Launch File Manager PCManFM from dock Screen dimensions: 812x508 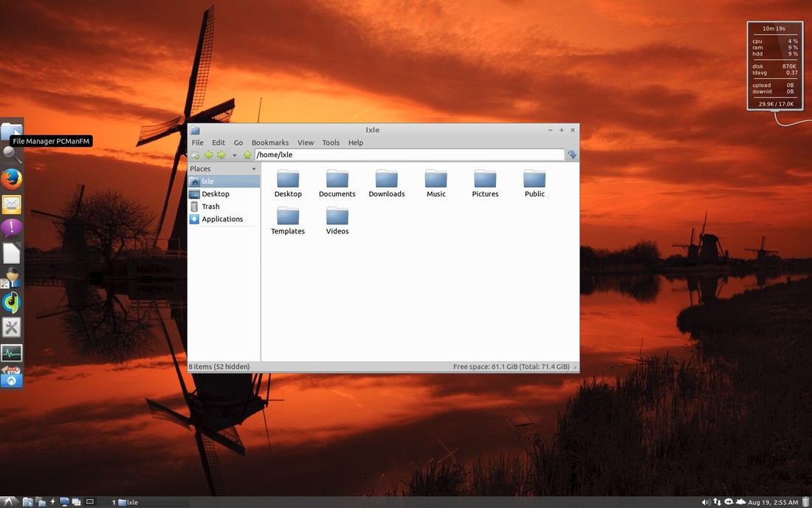pos(11,131)
